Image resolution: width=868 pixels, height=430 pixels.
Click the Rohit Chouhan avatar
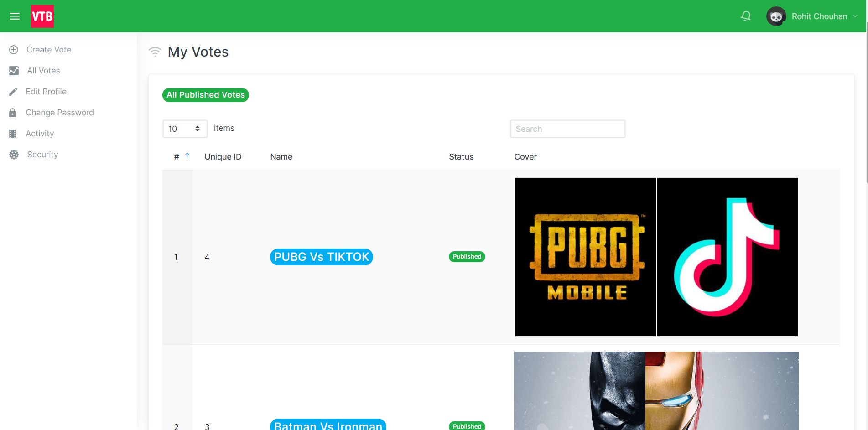776,16
